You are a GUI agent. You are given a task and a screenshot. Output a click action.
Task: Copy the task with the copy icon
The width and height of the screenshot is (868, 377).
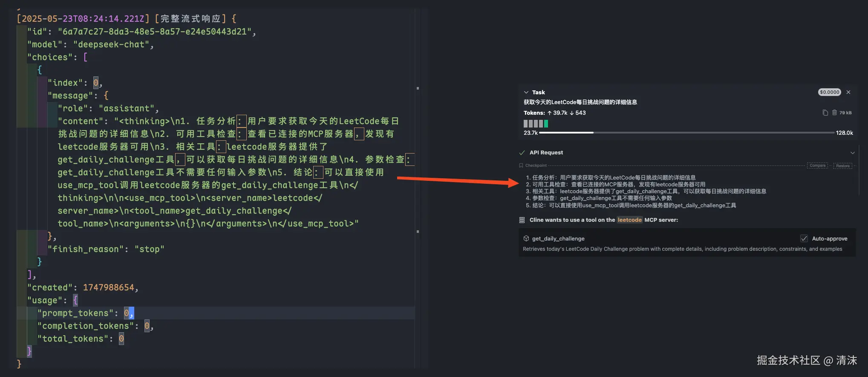(x=825, y=113)
